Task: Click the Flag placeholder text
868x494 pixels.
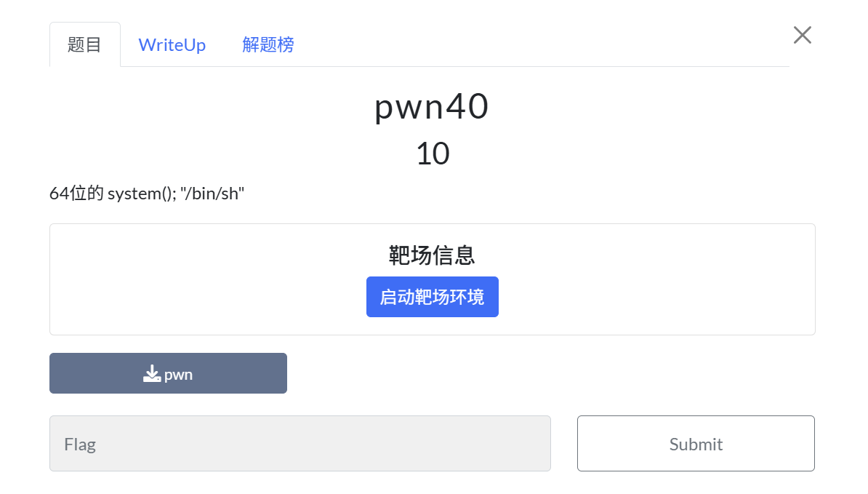Action: coord(80,444)
